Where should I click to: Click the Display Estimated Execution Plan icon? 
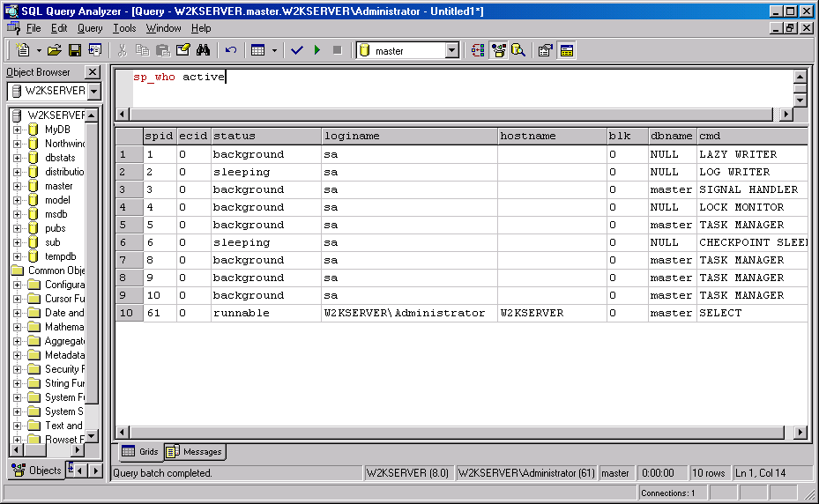click(478, 51)
